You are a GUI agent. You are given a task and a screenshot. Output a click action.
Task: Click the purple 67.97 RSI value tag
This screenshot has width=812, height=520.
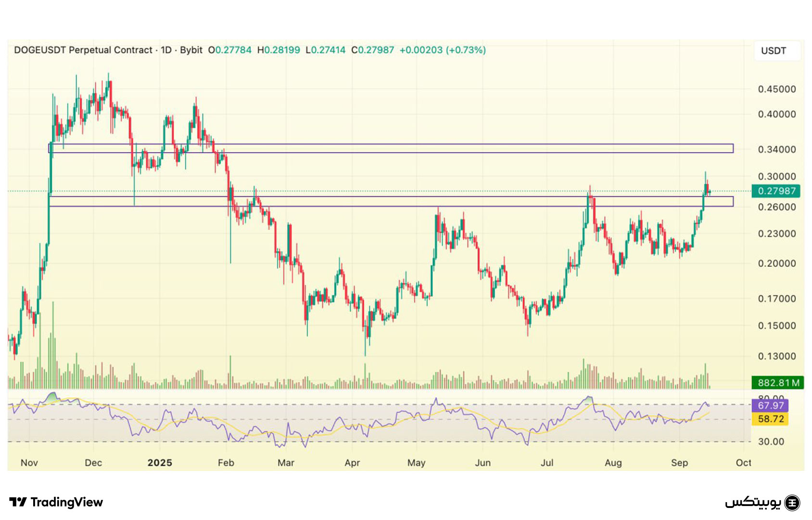pos(770,405)
